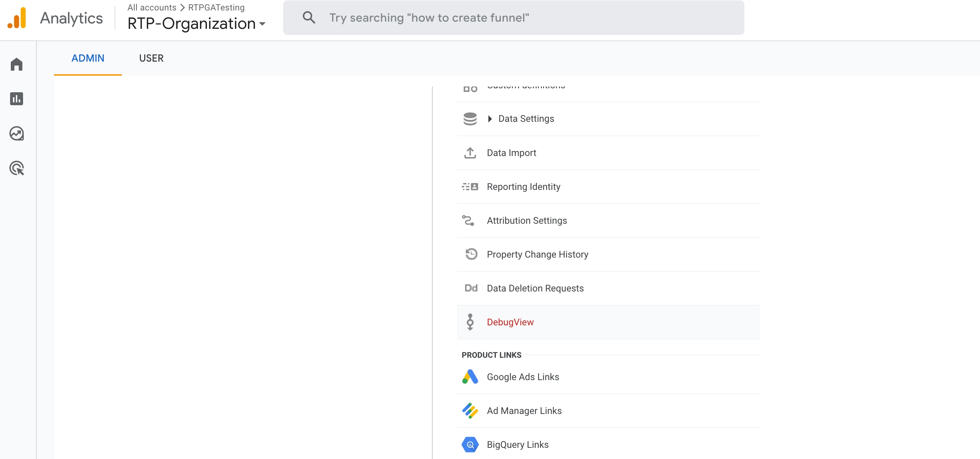The width and height of the screenshot is (980, 459).
Task: Expand the Data Settings triangle
Action: pos(490,119)
